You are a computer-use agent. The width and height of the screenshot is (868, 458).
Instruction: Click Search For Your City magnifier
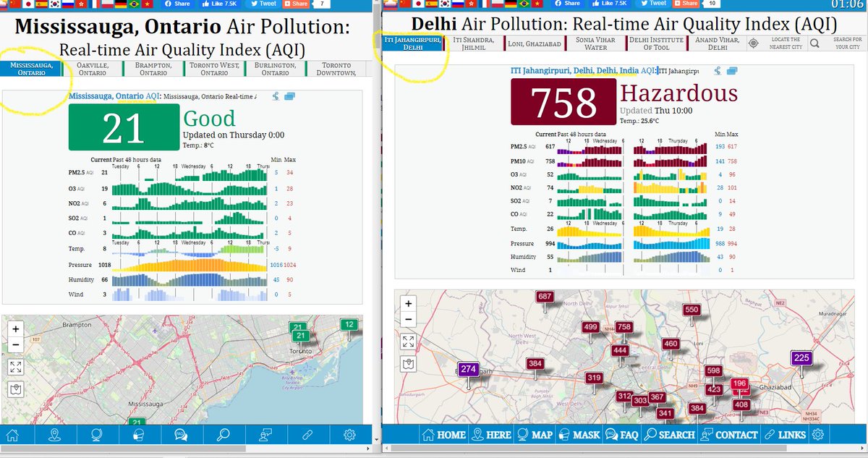click(814, 43)
